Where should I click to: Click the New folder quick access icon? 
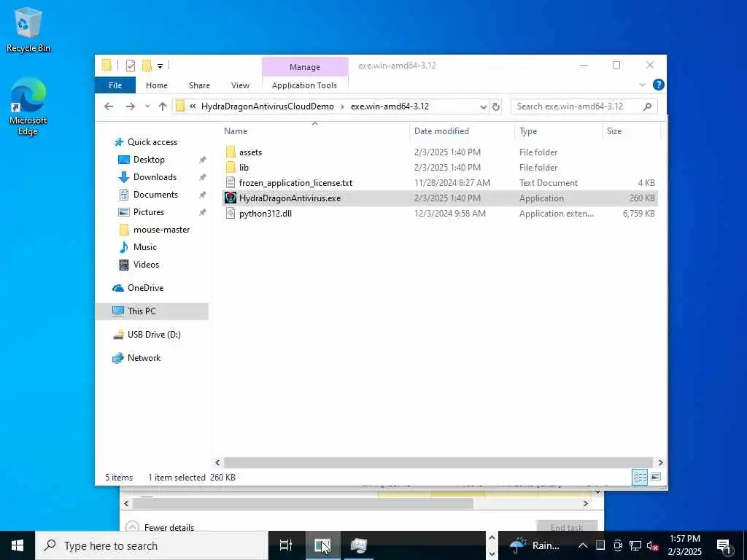[147, 66]
